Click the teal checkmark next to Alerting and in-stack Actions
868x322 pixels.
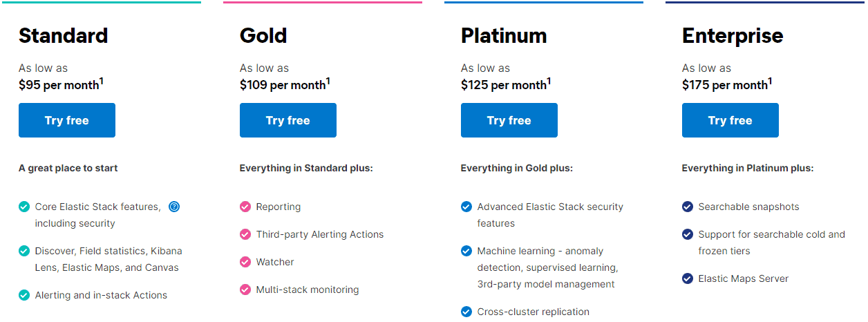24,295
